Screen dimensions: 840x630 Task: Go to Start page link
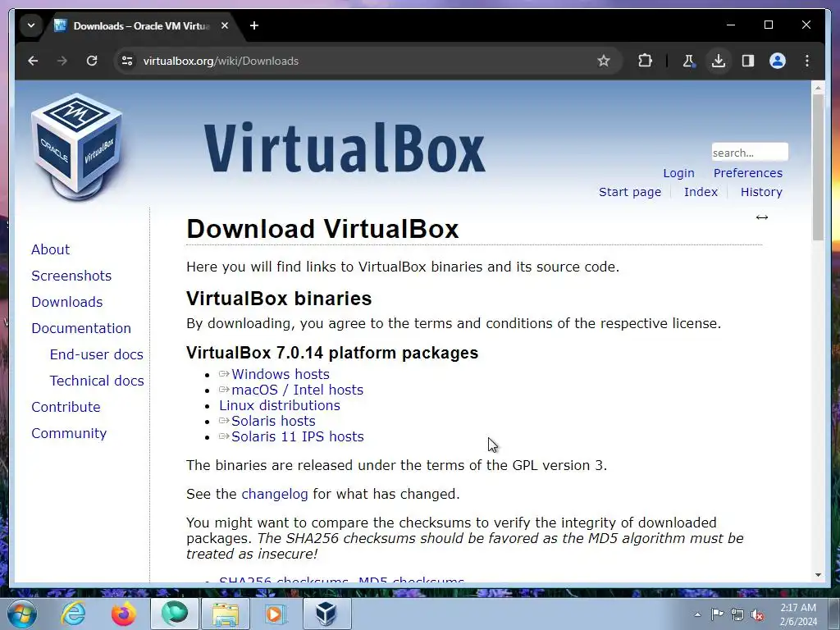pyautogui.click(x=630, y=192)
